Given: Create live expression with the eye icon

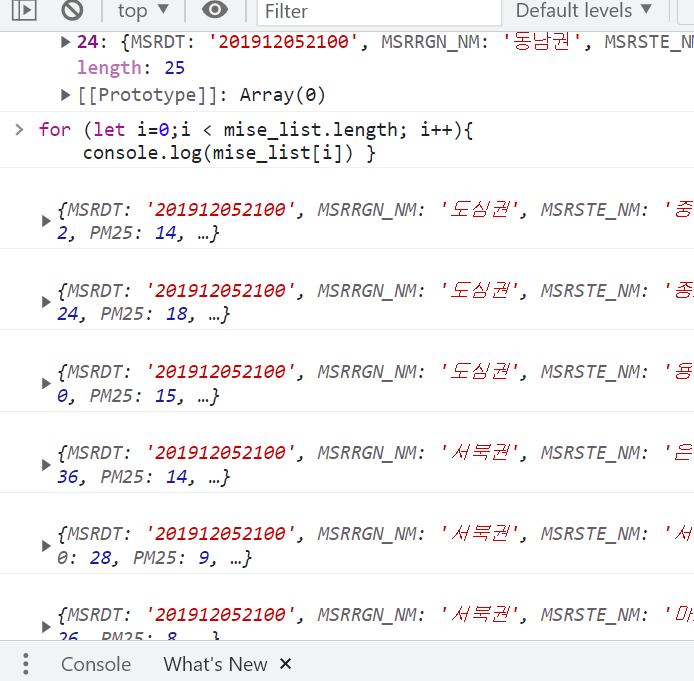Looking at the screenshot, I should click(215, 10).
